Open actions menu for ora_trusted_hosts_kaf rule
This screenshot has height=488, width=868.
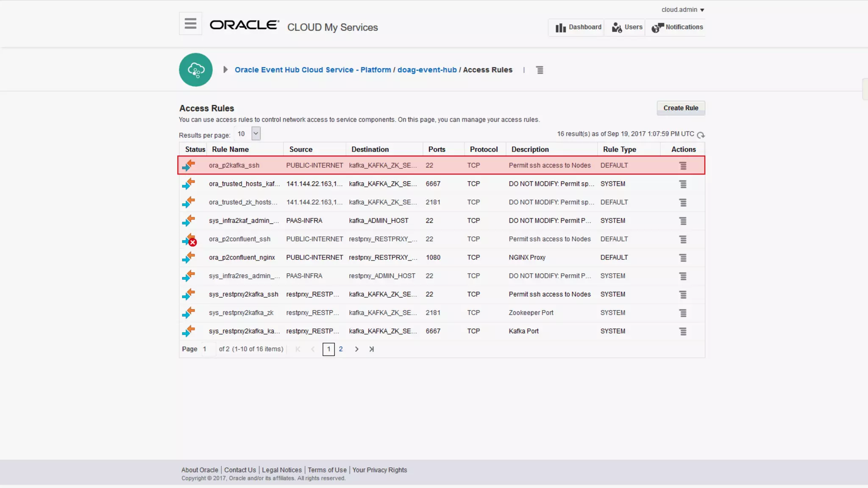(683, 184)
